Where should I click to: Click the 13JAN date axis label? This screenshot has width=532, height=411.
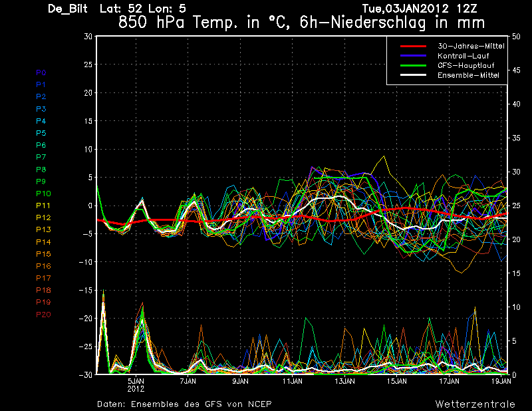click(344, 381)
